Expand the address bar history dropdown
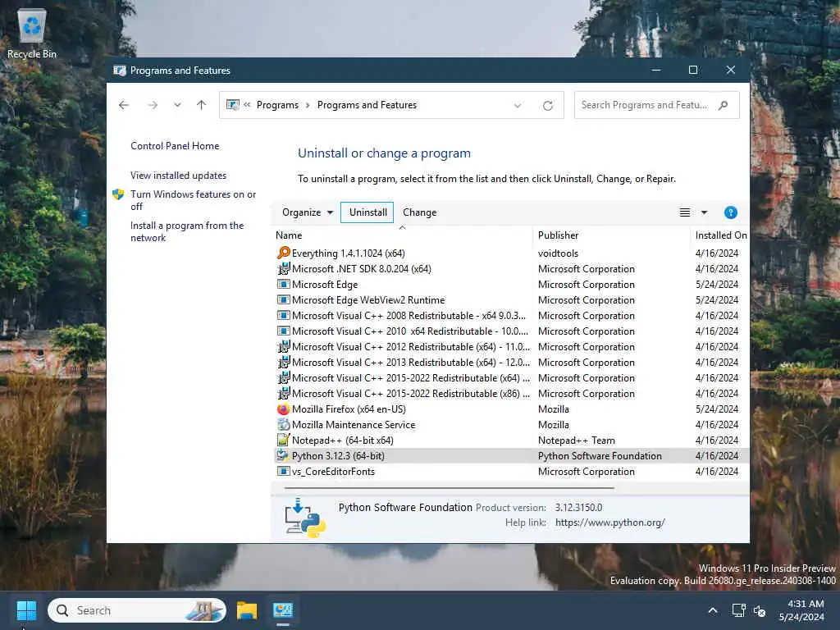This screenshot has width=840, height=630. [x=518, y=106]
